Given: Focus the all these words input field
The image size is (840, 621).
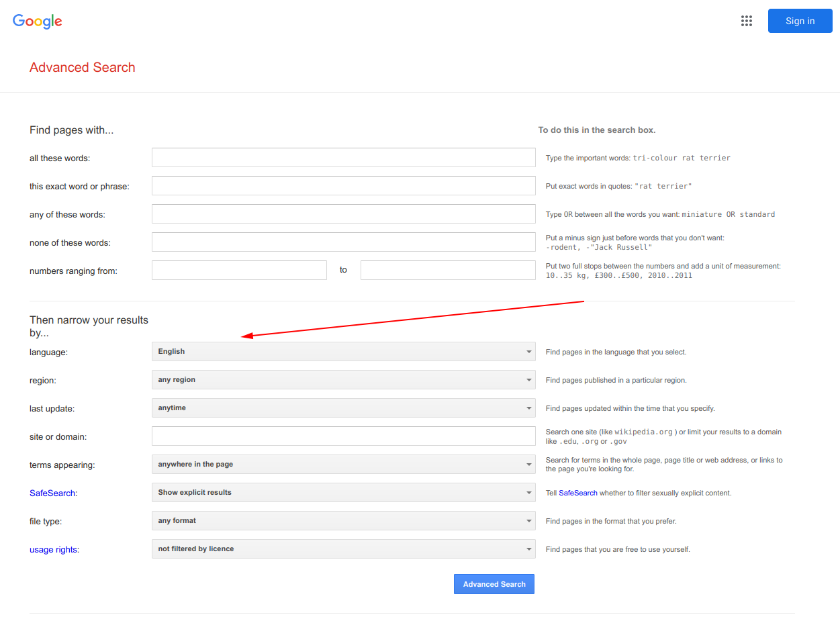Looking at the screenshot, I should pos(344,158).
